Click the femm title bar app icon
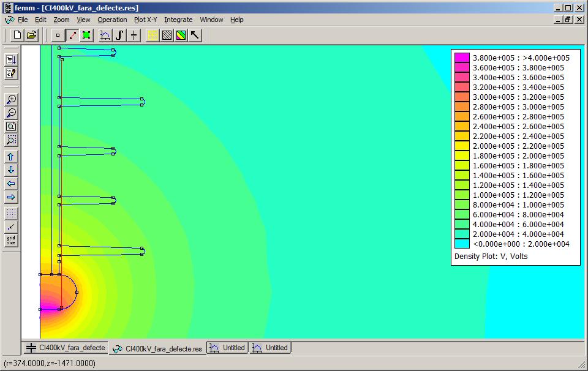 click(x=7, y=7)
